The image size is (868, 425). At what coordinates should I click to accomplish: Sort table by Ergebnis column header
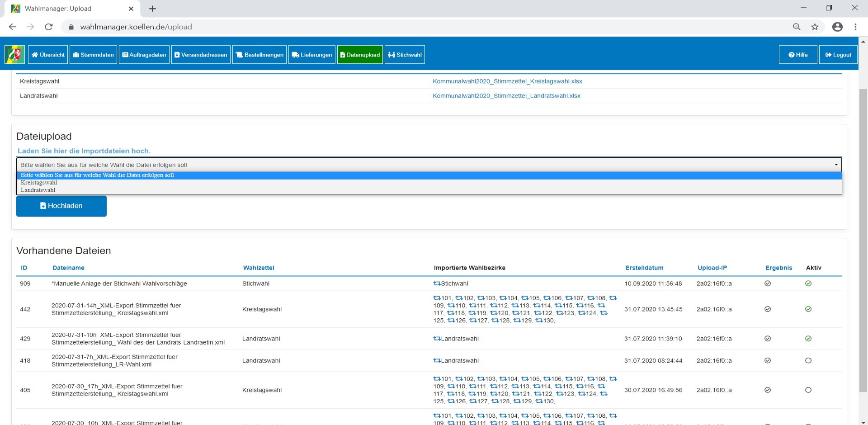778,268
